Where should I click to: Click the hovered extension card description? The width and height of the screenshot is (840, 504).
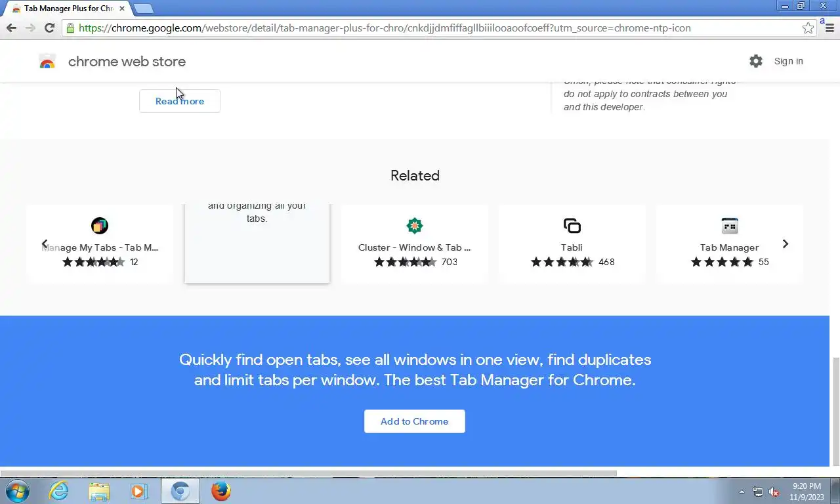click(257, 212)
